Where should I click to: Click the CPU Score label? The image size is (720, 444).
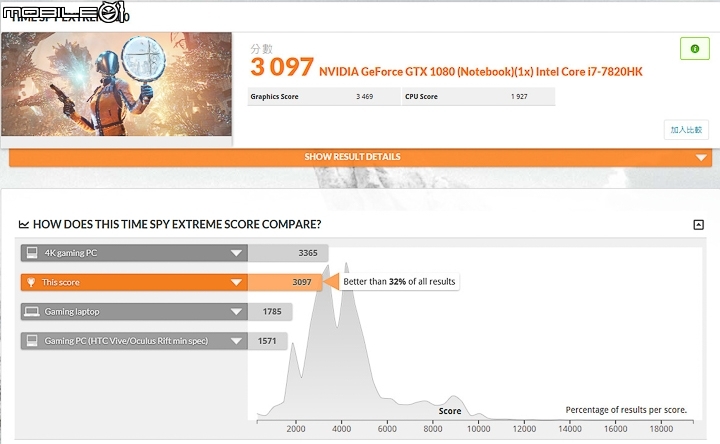pos(421,96)
